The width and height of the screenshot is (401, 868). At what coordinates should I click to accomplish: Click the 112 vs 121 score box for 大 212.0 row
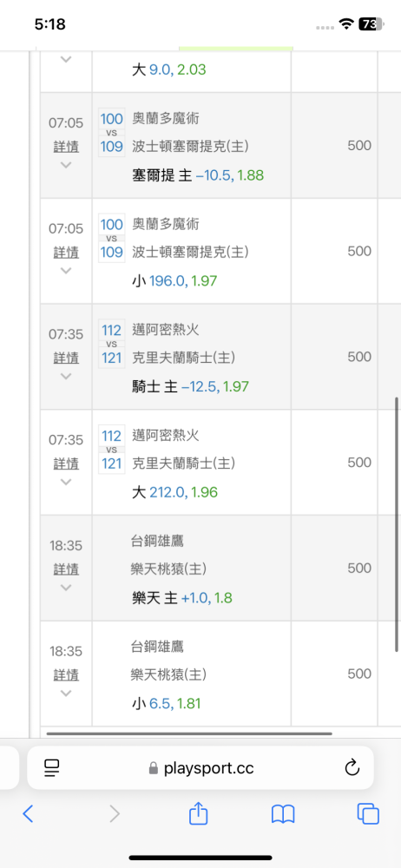pyautogui.click(x=112, y=450)
